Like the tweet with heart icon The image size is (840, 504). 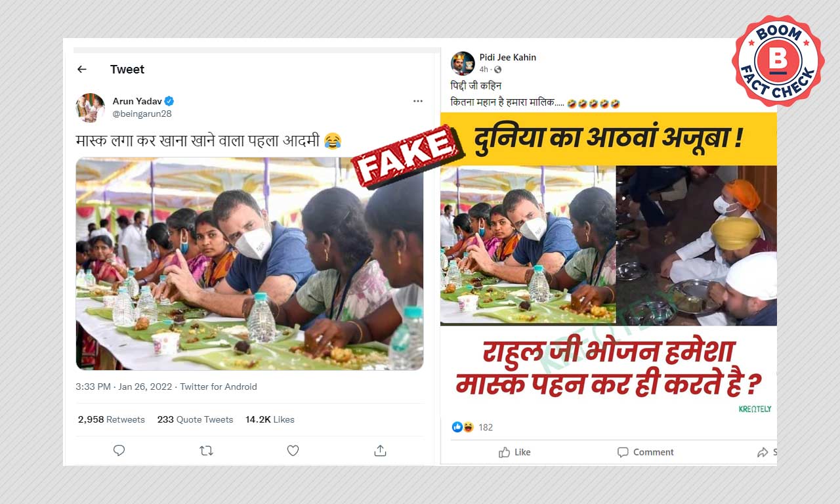(x=293, y=450)
